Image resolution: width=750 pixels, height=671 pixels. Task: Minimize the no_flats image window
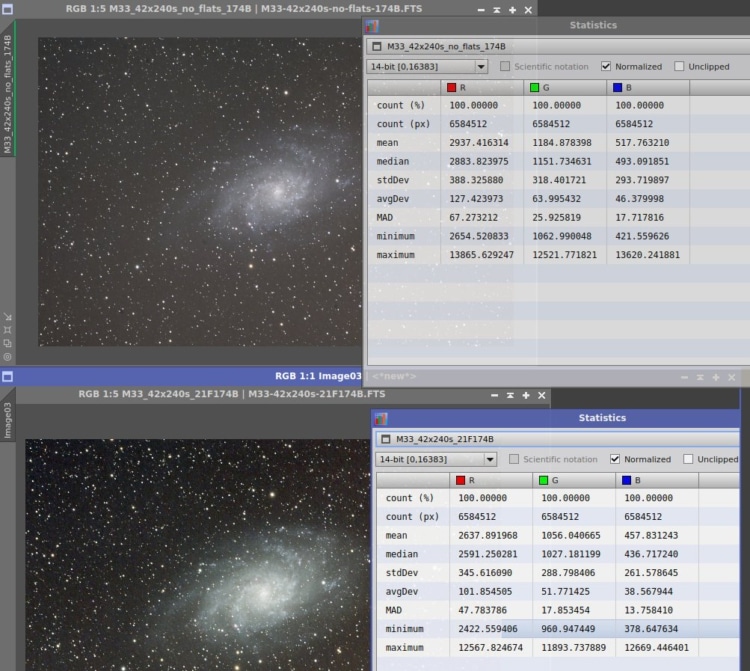481,10
